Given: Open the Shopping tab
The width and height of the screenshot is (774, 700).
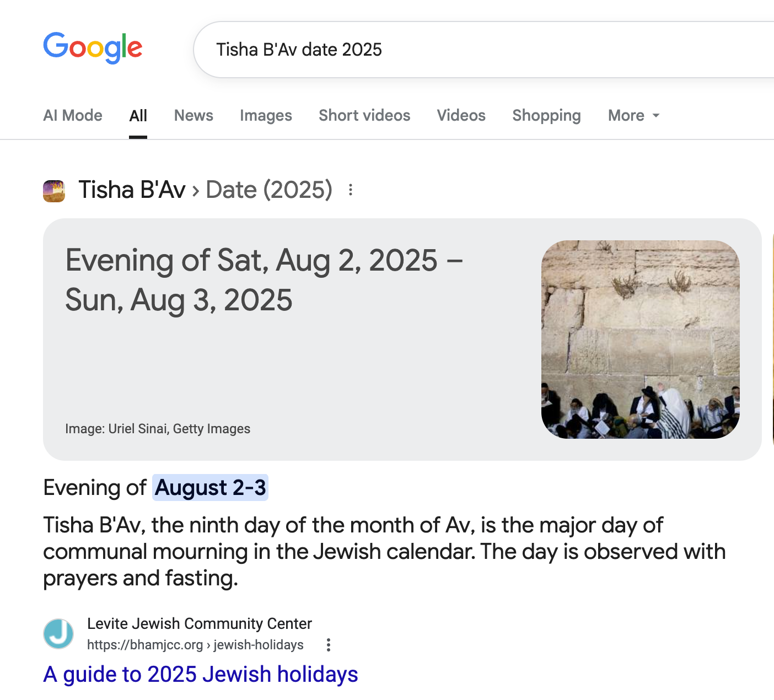Looking at the screenshot, I should click(x=546, y=116).
